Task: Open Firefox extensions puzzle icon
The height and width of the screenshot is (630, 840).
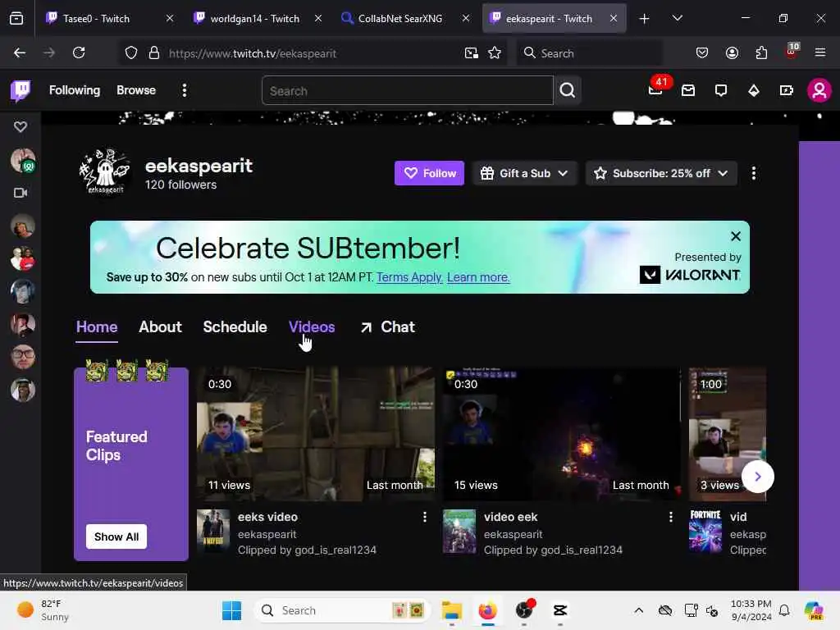Action: pos(761,52)
